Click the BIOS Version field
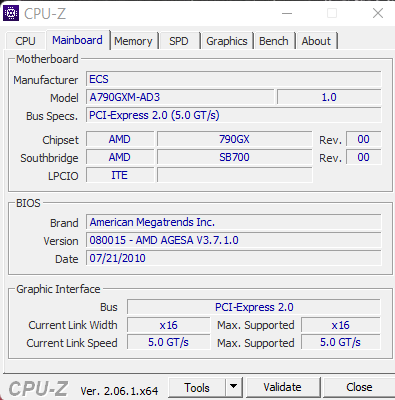 tap(234, 240)
